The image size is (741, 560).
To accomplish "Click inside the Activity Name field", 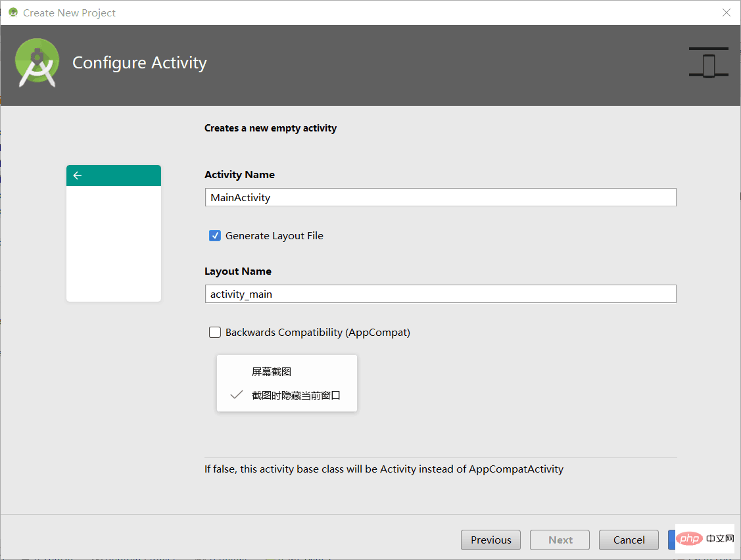I will [x=440, y=197].
